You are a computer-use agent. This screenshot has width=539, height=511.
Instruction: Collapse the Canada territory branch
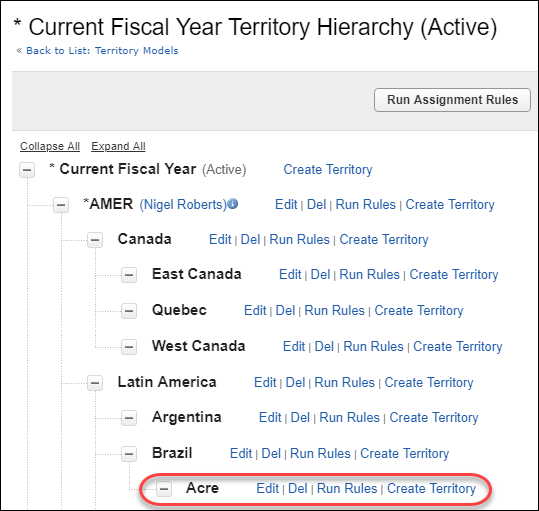click(x=95, y=240)
